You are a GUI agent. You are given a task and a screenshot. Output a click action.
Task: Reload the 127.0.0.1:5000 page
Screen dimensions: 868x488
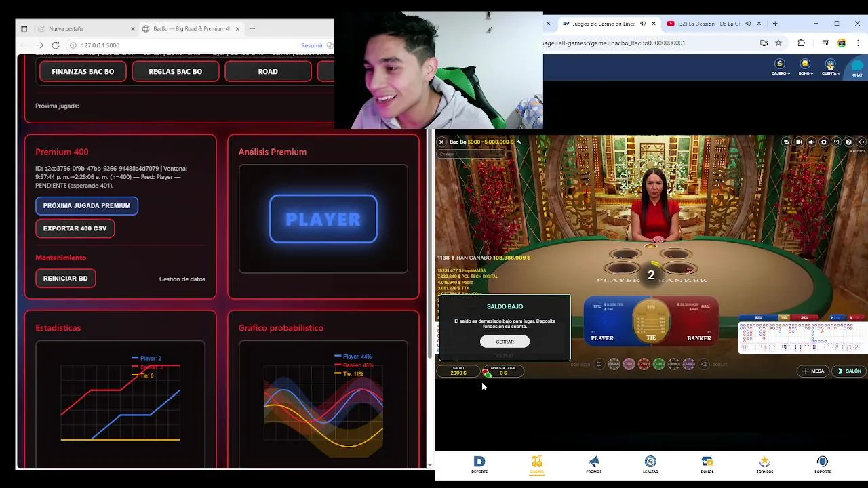(56, 45)
